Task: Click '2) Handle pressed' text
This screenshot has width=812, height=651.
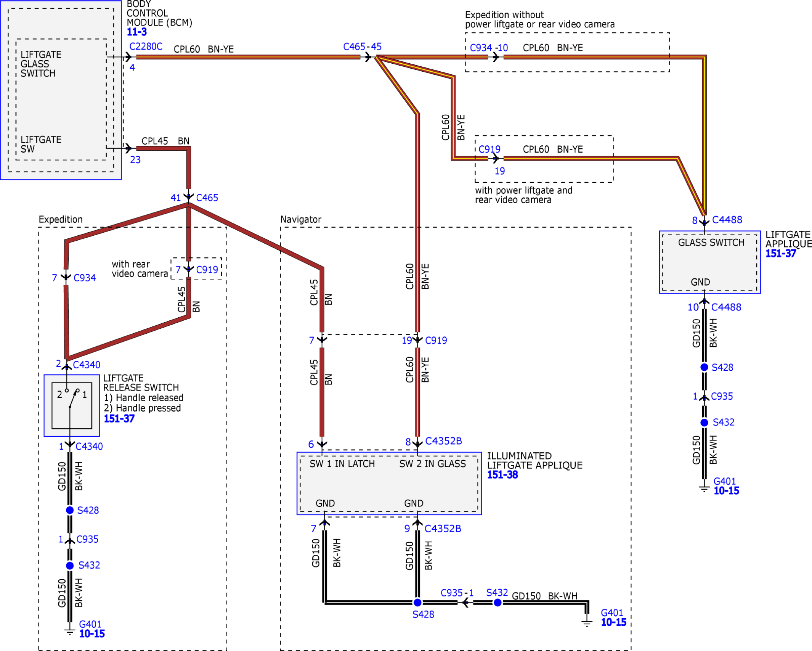Action: 142,408
